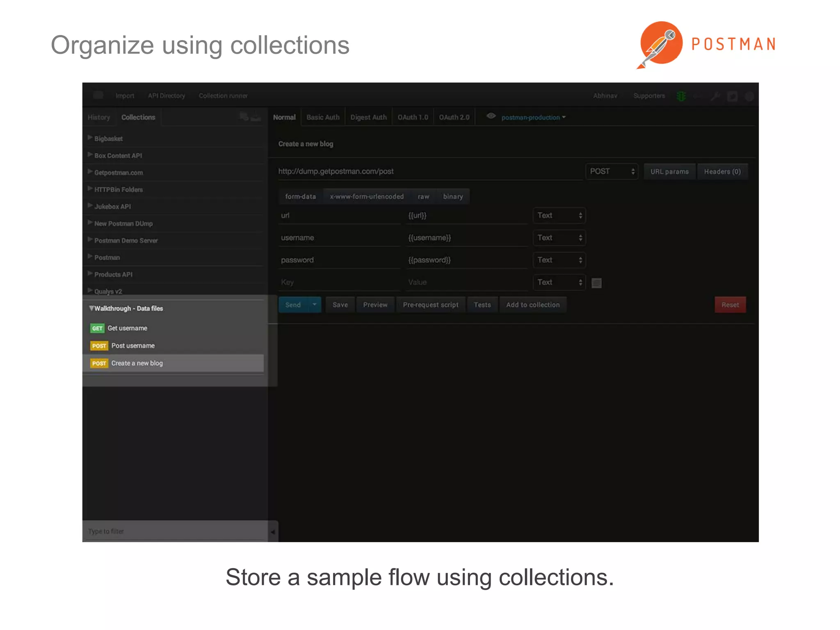Click the Preview button
This screenshot has height=630, width=840.
point(375,305)
